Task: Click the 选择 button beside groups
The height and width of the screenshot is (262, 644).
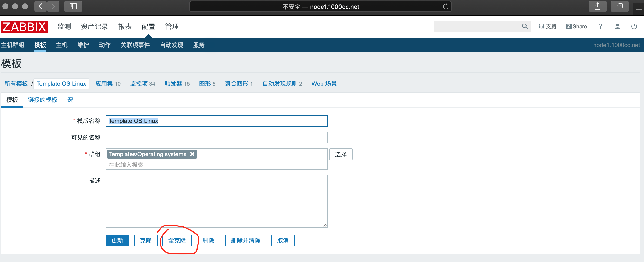Action: click(x=340, y=154)
